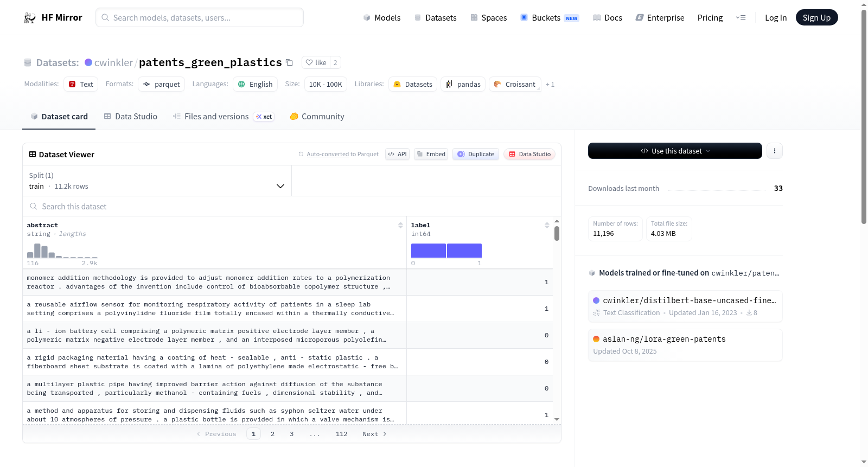868x467 pixels.
Task: Click the Auto-converted to Parquet link
Action: point(343,154)
